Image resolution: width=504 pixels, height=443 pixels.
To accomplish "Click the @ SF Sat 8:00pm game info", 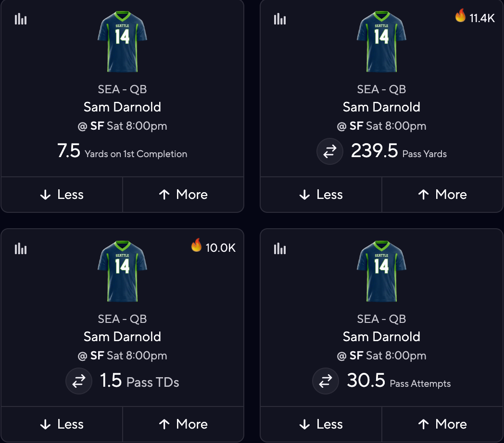I will (122, 126).
